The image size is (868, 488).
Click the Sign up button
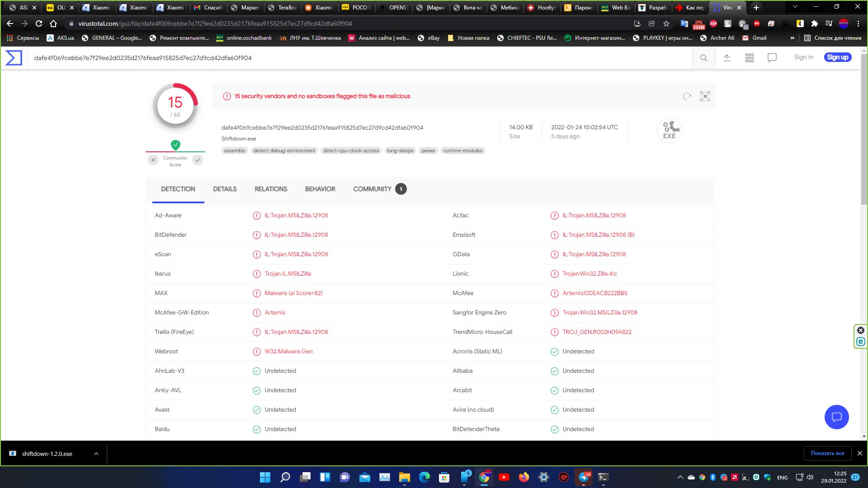click(x=838, y=57)
